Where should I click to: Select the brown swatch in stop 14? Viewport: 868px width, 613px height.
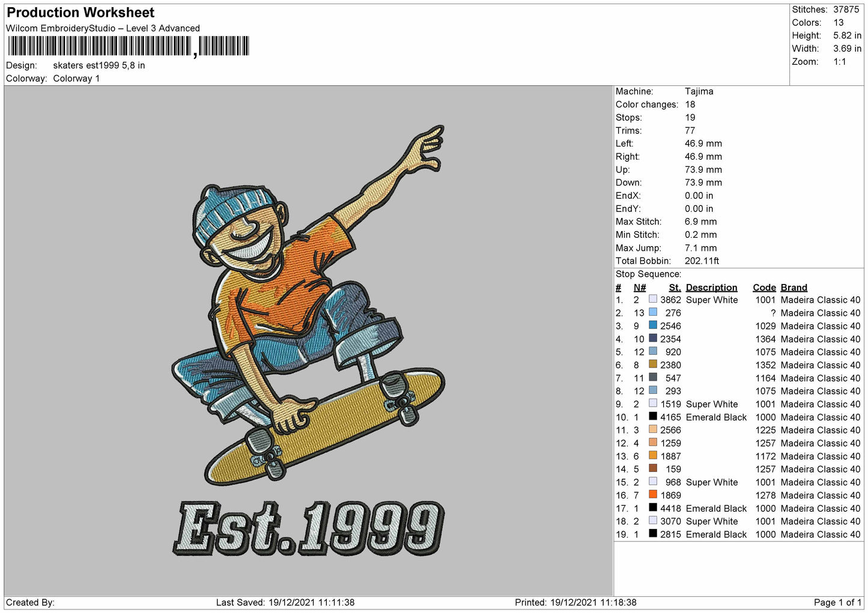[x=653, y=468]
